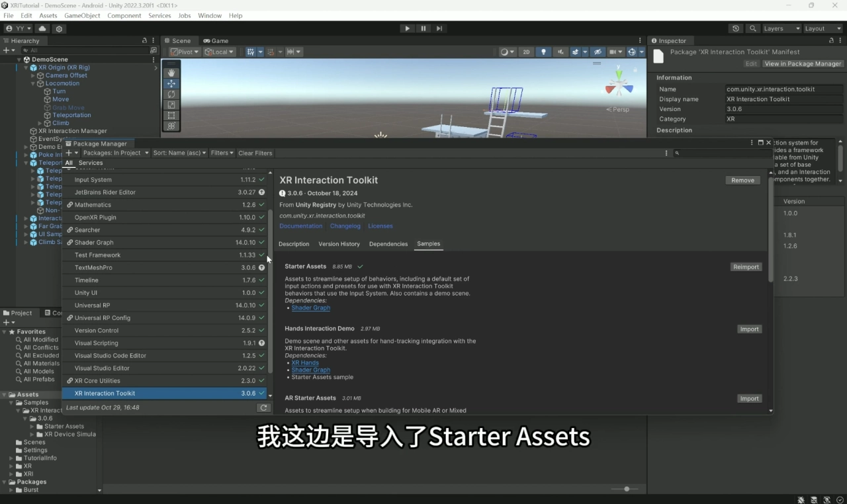Import the AR Starter Assets sample

pos(749,399)
